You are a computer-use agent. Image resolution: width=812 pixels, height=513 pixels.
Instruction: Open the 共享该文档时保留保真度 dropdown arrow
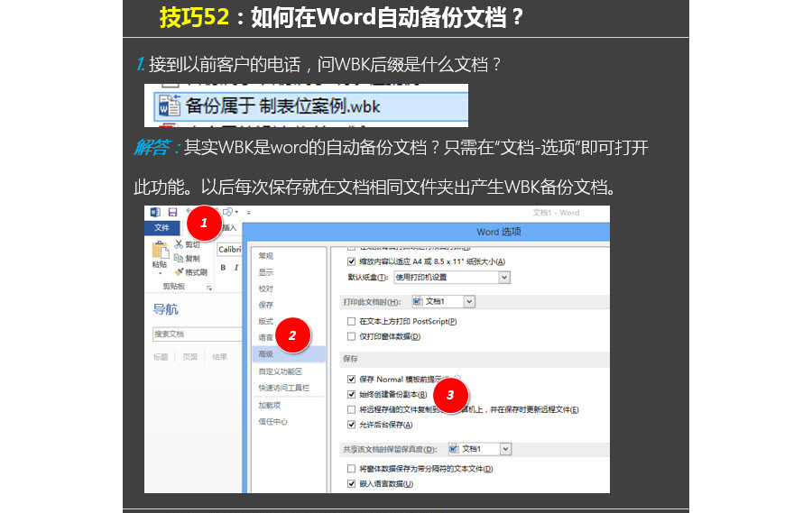click(506, 449)
